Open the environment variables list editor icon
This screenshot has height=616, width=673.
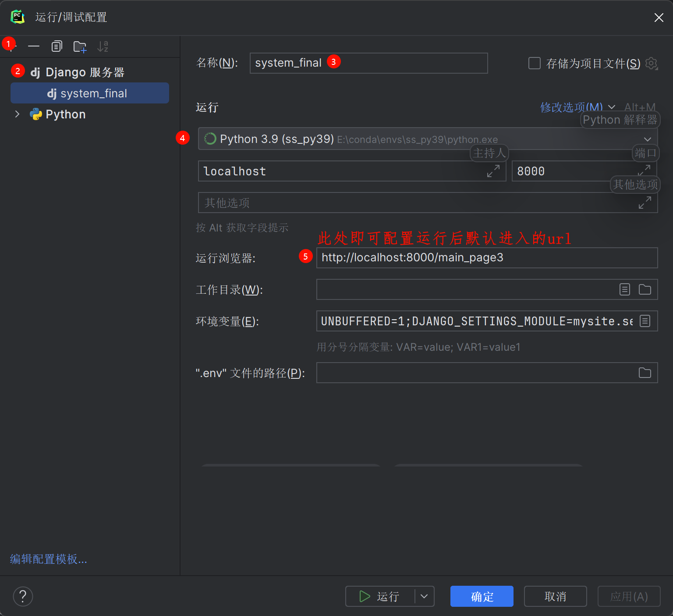(x=645, y=321)
